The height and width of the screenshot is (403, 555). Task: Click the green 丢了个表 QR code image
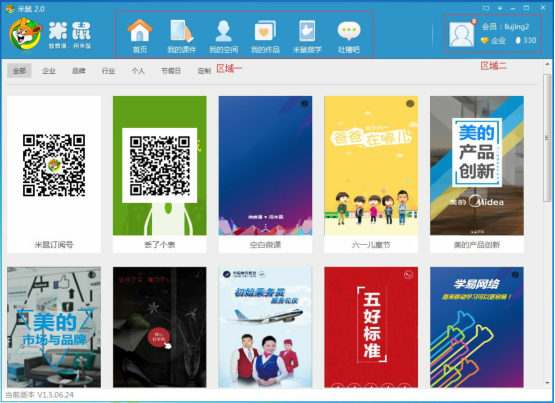(x=159, y=165)
